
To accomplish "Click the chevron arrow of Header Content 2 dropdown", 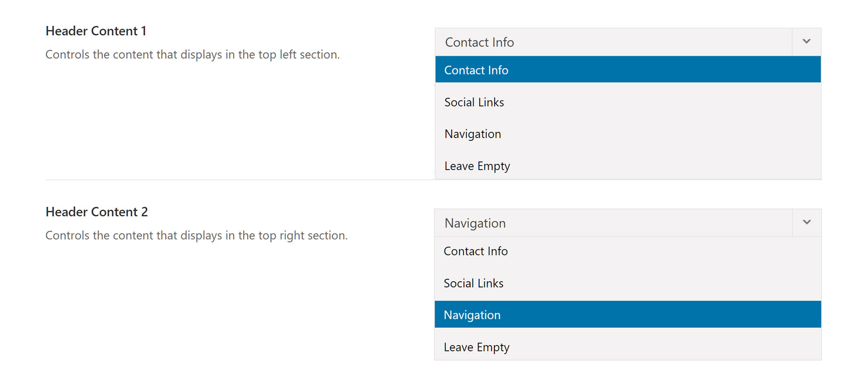I will click(x=807, y=223).
